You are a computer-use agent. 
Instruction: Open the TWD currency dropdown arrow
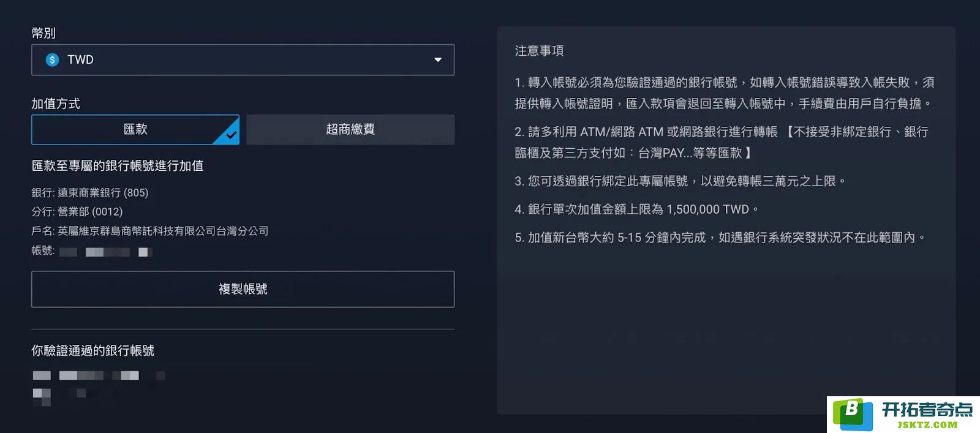click(438, 59)
